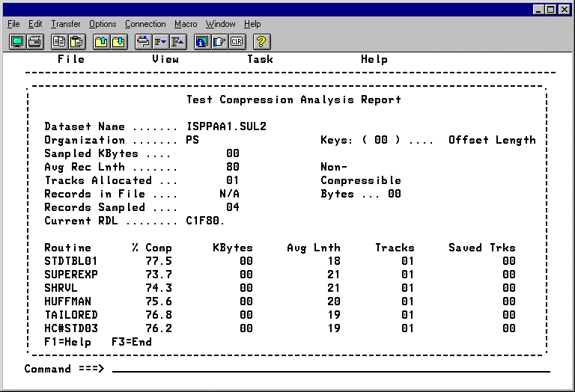Click the Records in File value N/A

point(230,194)
